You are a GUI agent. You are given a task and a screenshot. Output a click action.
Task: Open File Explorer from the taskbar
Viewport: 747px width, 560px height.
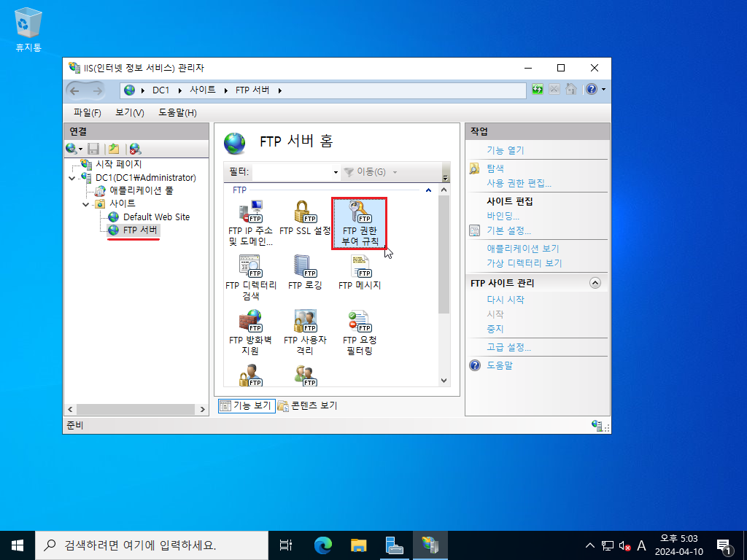pyautogui.click(x=359, y=545)
